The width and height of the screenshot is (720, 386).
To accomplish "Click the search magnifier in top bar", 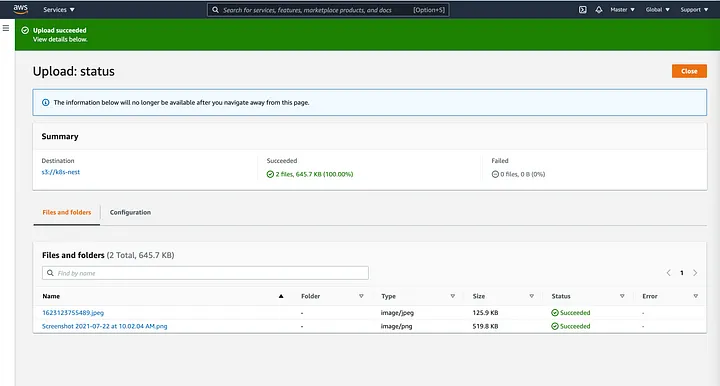I will pyautogui.click(x=215, y=10).
